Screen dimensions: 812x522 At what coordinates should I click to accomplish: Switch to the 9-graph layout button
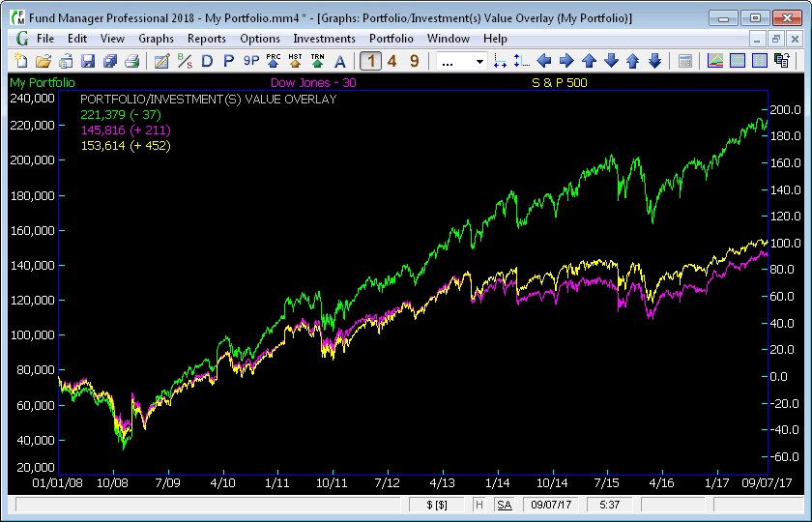[415, 61]
